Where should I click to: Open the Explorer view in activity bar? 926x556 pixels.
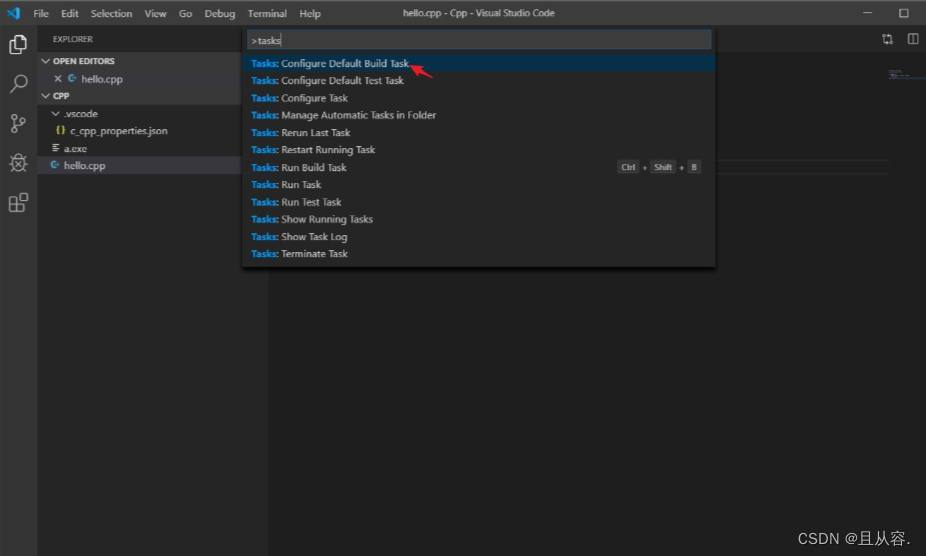pyautogui.click(x=18, y=44)
